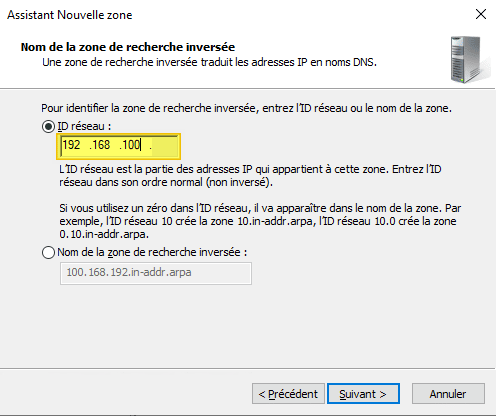Choose the Nom de la zone radio option
Viewport: 496px width, 416px height.
pos(48,252)
